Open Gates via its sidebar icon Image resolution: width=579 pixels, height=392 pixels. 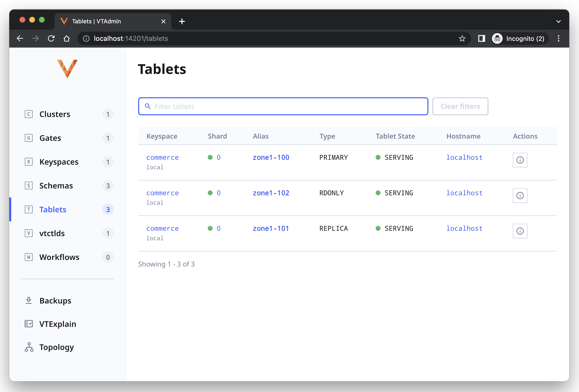coord(29,138)
